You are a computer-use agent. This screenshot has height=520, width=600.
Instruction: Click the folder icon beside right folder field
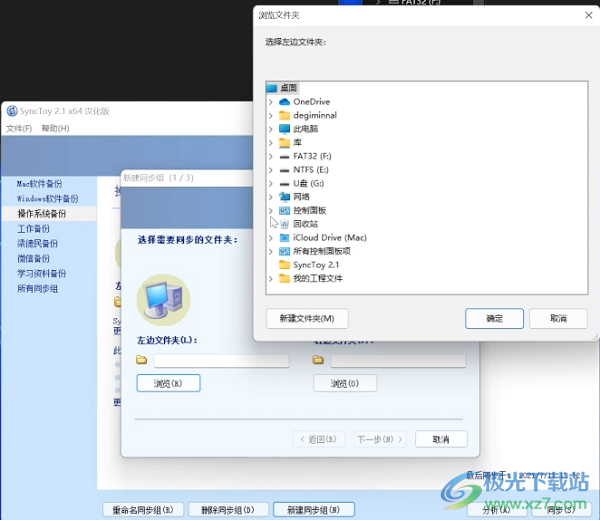pos(318,360)
